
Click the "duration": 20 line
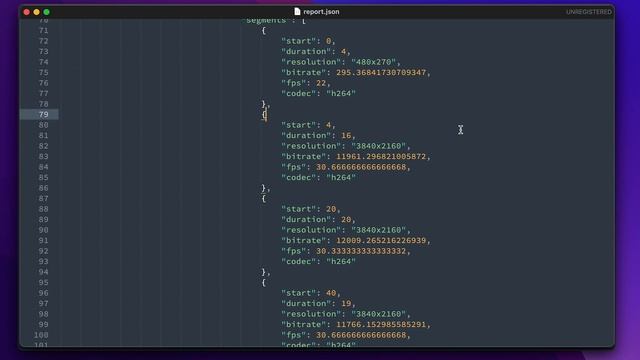[318, 220]
